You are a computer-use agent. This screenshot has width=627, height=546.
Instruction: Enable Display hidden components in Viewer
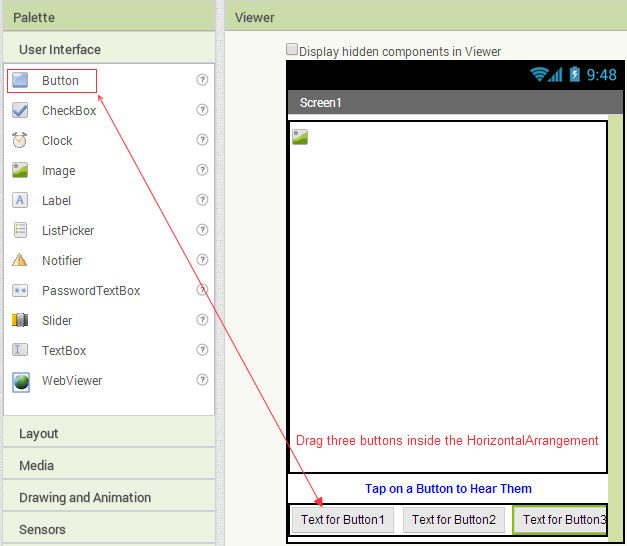tap(292, 49)
